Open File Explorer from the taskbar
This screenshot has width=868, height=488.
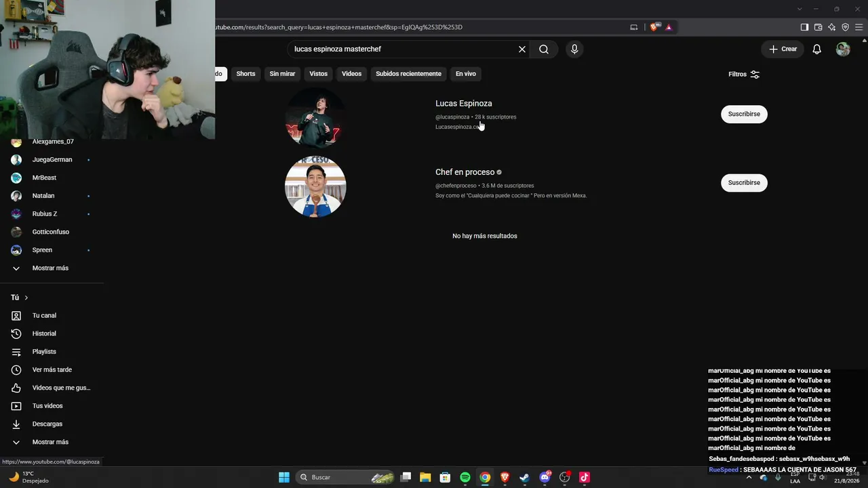point(425,477)
